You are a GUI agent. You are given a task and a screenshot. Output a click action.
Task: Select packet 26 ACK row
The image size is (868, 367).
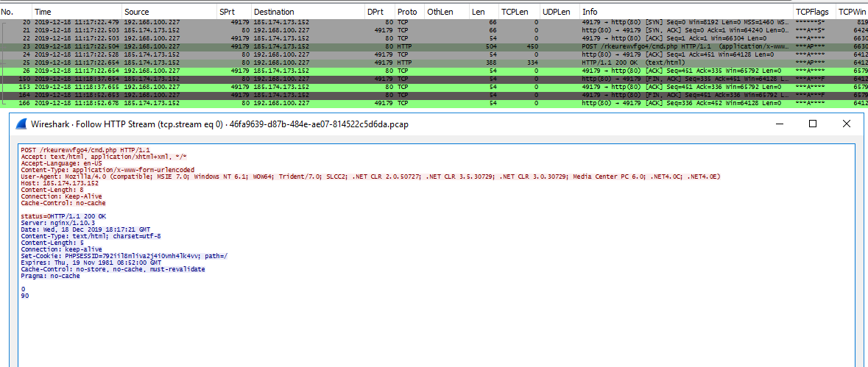434,71
